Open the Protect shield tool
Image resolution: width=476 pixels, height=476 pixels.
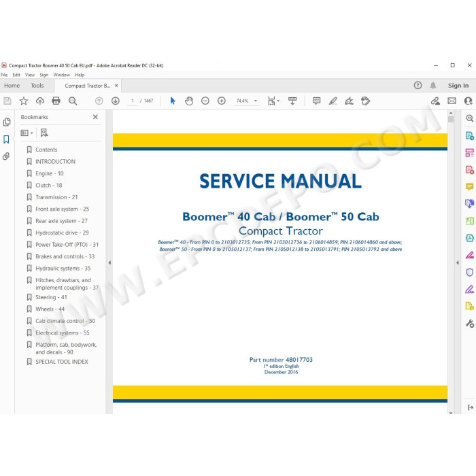pyautogui.click(x=469, y=272)
